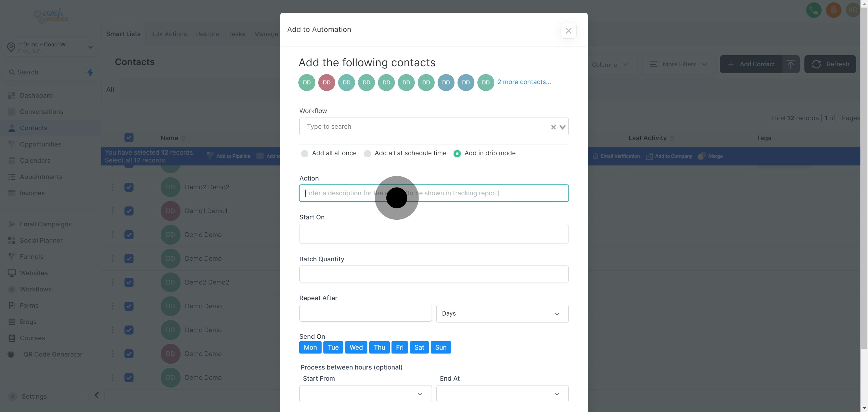This screenshot has height=412, width=868.
Task: Collapse the sidebar with chevron arrow
Action: [97, 395]
